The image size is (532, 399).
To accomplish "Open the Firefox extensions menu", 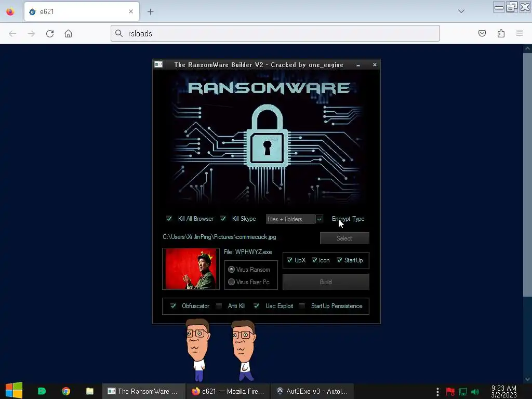I will pyautogui.click(x=501, y=33).
